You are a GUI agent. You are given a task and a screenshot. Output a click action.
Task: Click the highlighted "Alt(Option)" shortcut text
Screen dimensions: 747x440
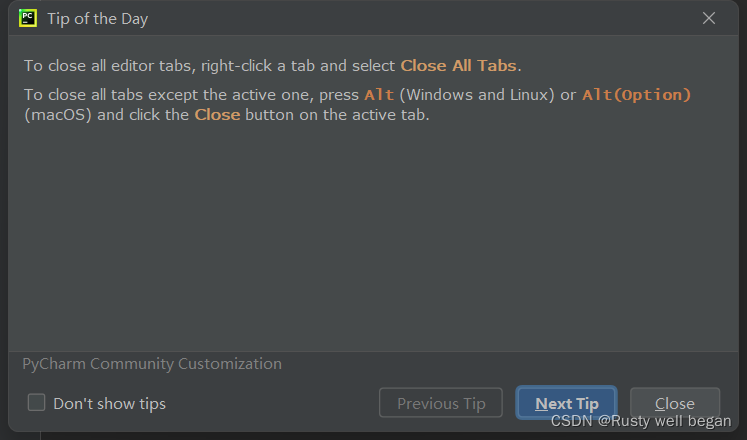pos(636,95)
